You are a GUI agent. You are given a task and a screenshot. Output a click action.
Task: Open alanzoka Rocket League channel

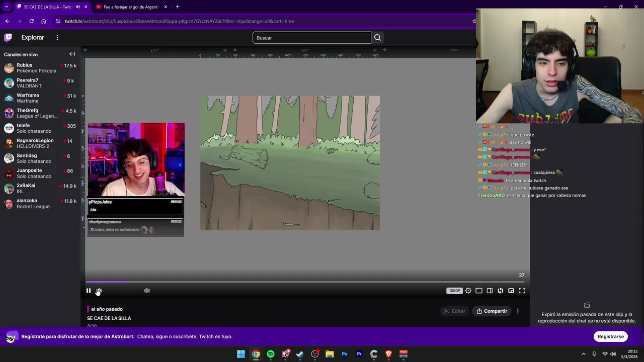click(40, 204)
